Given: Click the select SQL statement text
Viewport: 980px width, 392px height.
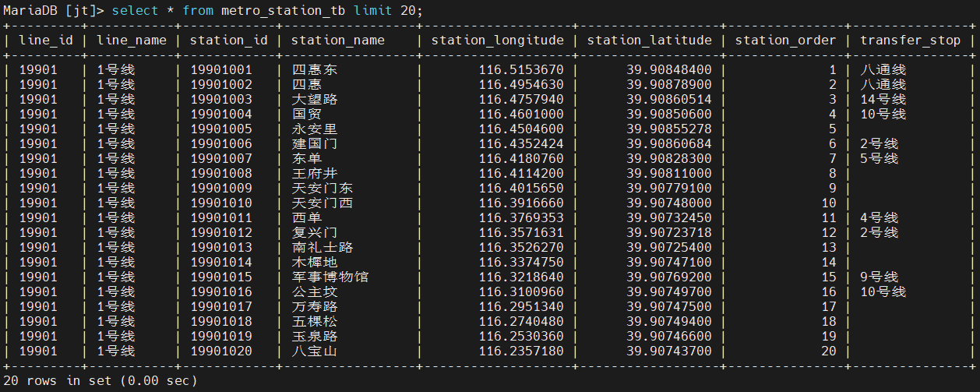Looking at the screenshot, I should [268, 11].
